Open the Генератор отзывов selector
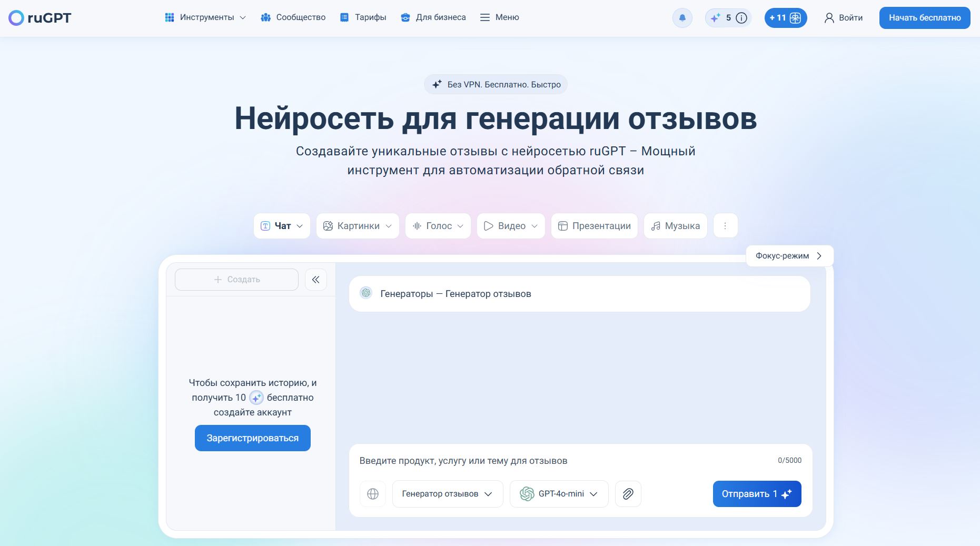This screenshot has height=546, width=980. tap(447, 494)
